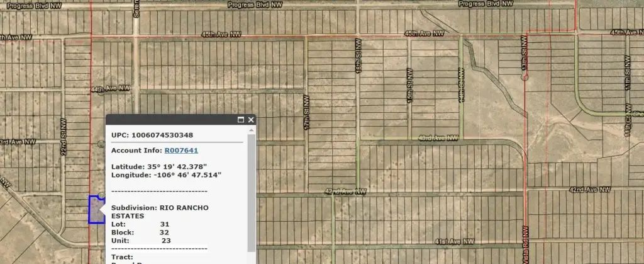Click the cul-de-sac circle on 13th St NW
This screenshot has width=644, height=264.
[x=524, y=77]
